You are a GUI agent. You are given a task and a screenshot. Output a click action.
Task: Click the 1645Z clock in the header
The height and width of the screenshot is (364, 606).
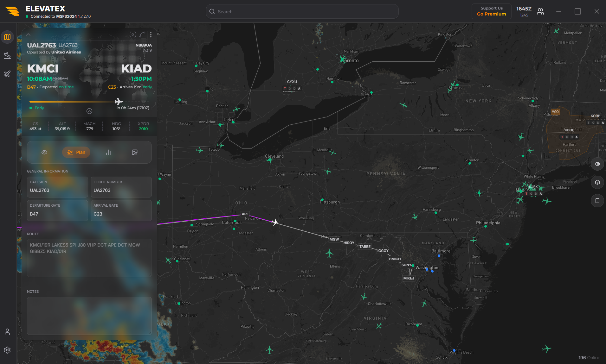pyautogui.click(x=524, y=9)
